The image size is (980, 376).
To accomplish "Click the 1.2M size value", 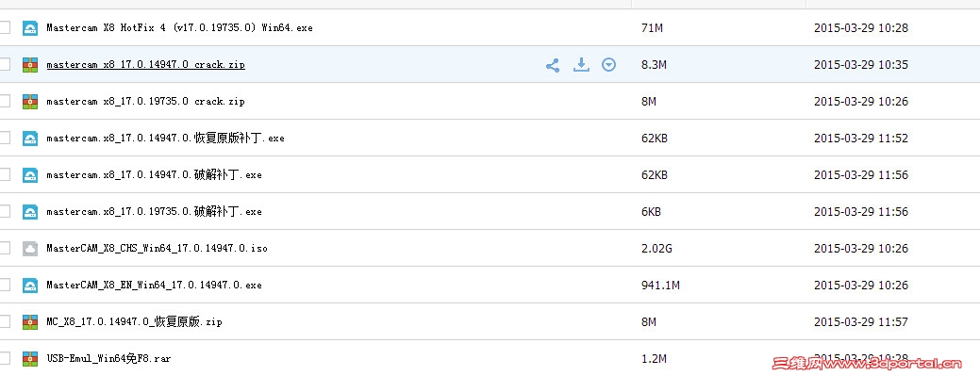I will [x=654, y=359].
